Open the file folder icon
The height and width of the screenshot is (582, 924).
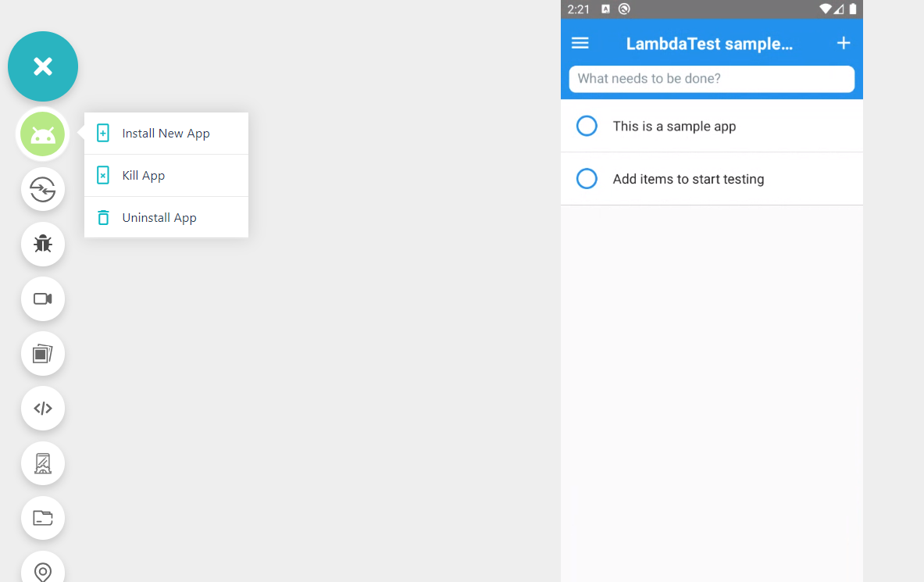[x=43, y=518]
